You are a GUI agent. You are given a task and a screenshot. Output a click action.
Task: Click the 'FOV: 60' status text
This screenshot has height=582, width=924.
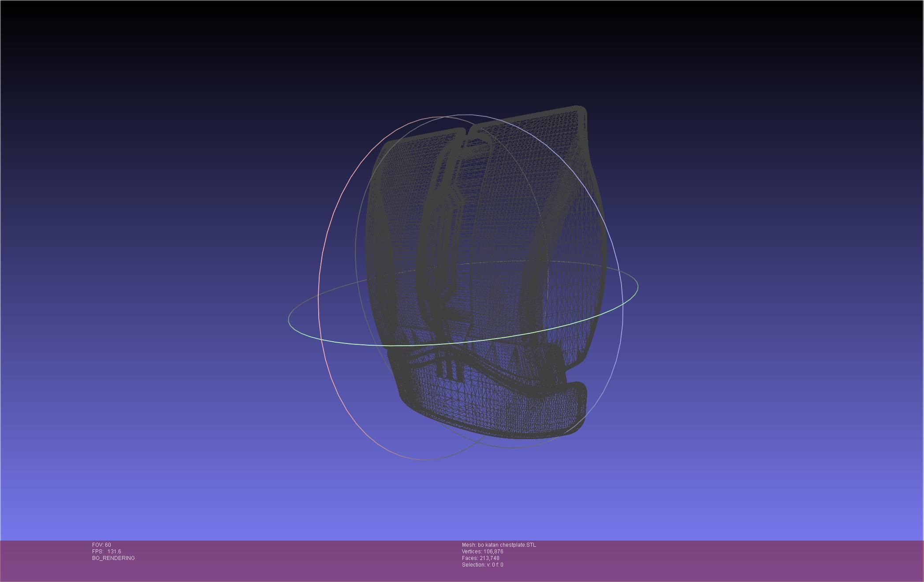(101, 545)
